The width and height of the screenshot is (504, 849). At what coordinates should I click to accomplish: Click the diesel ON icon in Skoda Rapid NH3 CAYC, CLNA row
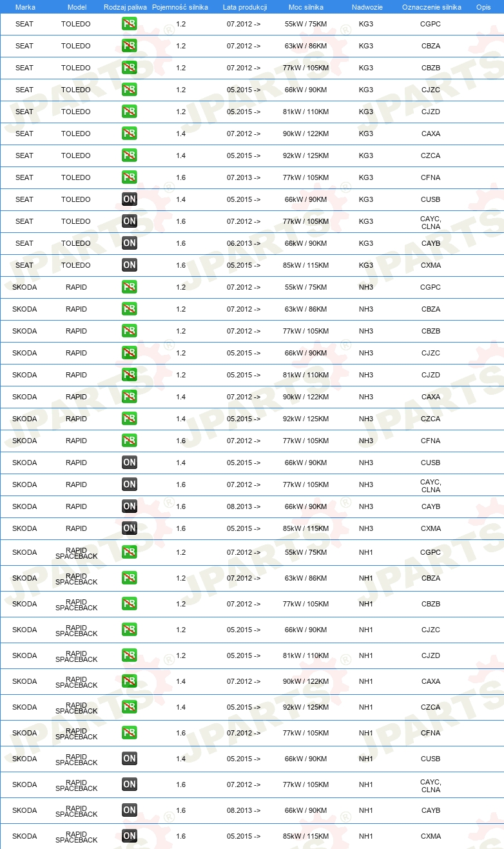point(130,484)
